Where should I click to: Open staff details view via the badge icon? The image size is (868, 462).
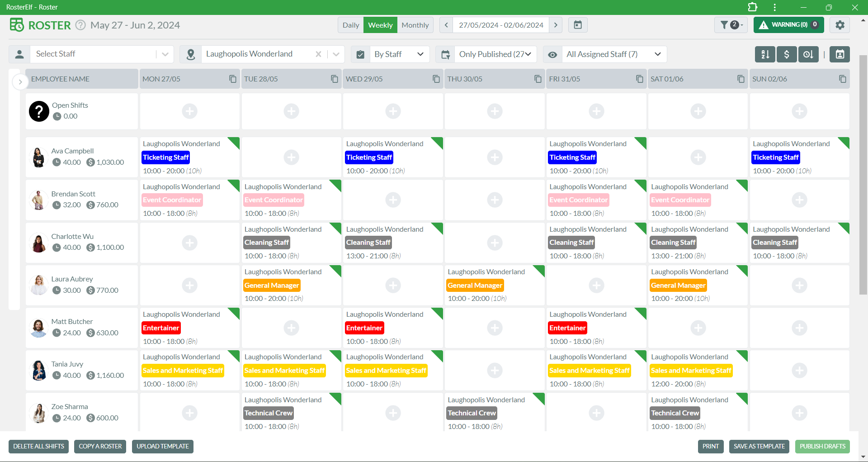pos(840,54)
